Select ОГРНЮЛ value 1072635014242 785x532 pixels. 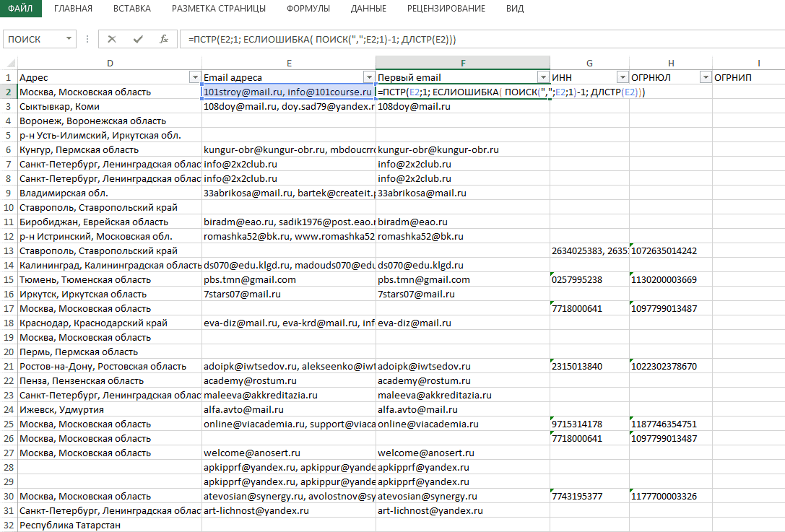(671, 250)
